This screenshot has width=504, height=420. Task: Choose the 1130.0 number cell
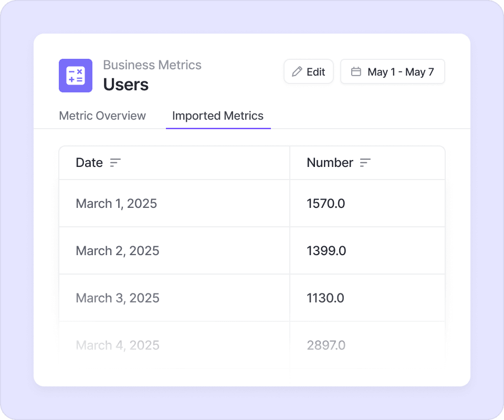point(325,298)
